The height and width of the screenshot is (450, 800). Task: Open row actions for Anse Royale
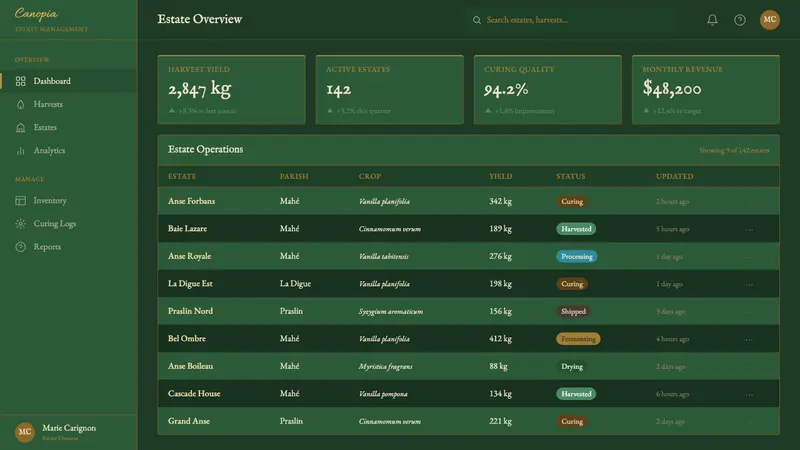[749, 257]
